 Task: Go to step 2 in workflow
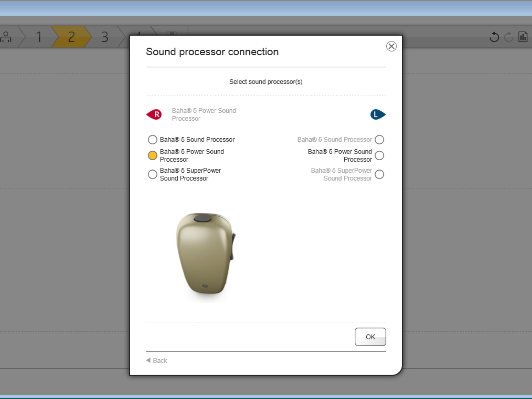[71, 37]
